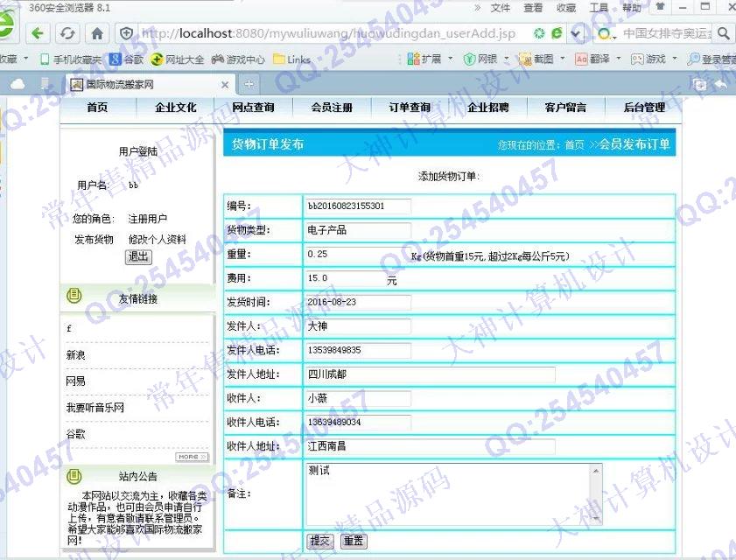Go to 首页 in site navigation
This screenshot has width=736, height=560.
coord(97,108)
